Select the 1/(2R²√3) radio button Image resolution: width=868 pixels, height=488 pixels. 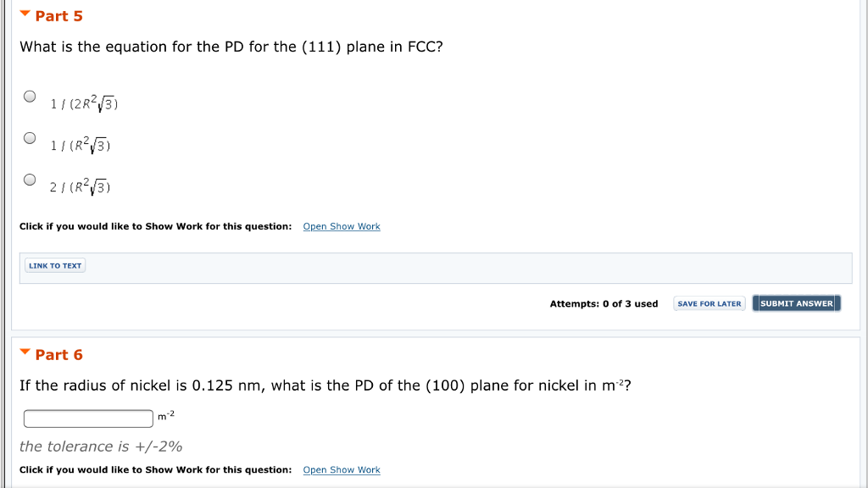point(30,97)
